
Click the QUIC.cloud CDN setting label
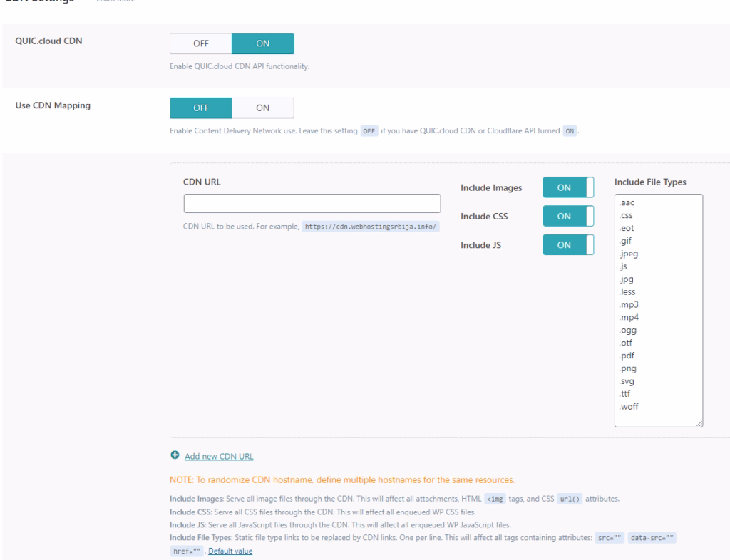pyautogui.click(x=49, y=41)
